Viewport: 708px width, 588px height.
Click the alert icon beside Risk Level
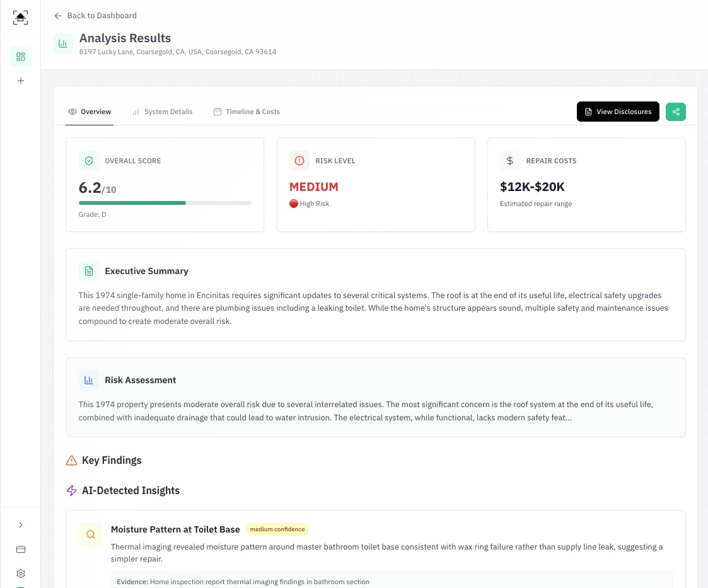coord(299,161)
